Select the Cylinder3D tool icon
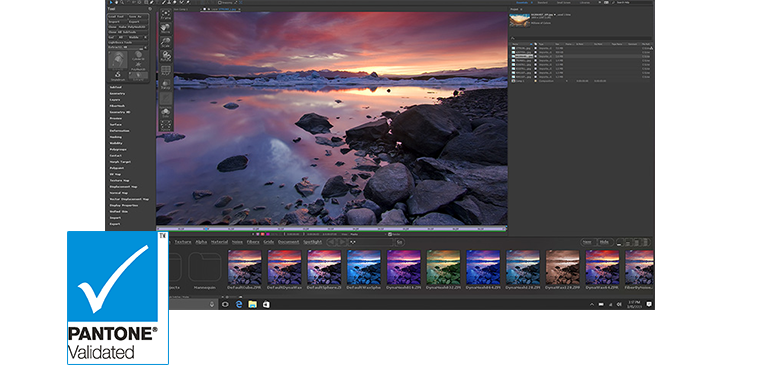Screen dimensions: 760x365 (x=139, y=55)
